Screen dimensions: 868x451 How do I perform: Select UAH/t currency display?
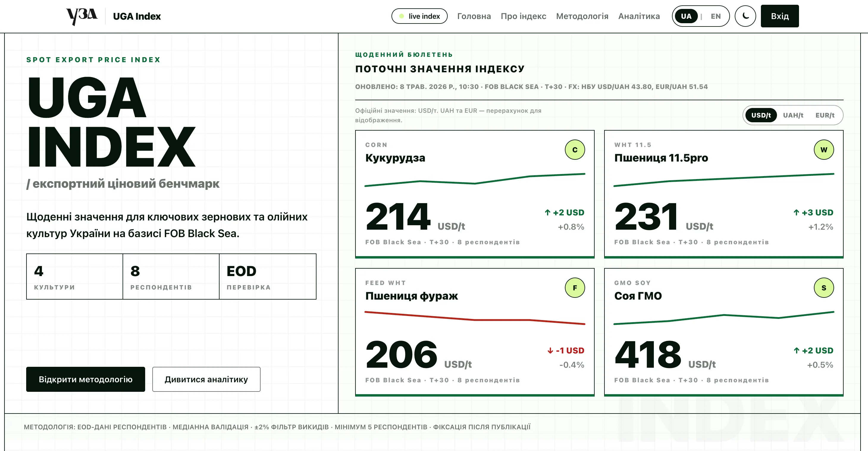coord(793,115)
